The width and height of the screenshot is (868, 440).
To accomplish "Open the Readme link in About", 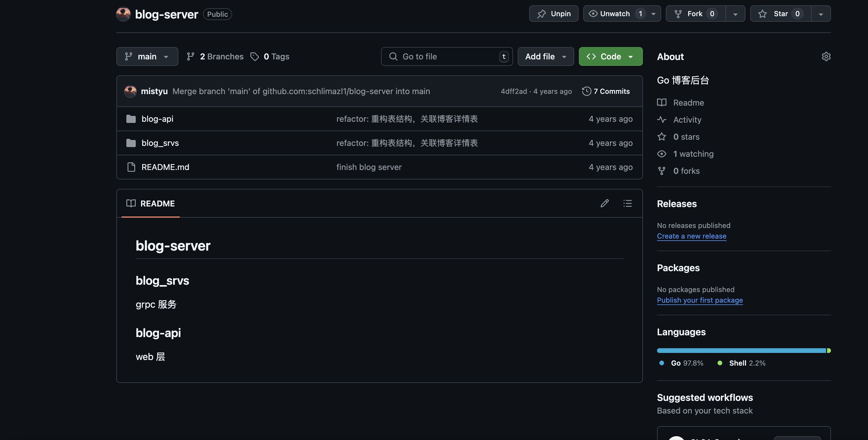I will coord(688,102).
